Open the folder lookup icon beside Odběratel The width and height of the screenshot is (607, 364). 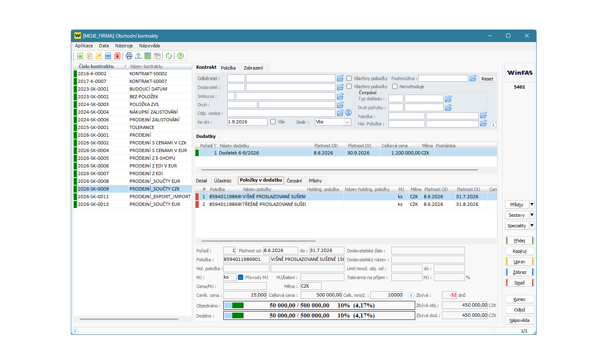(x=340, y=78)
